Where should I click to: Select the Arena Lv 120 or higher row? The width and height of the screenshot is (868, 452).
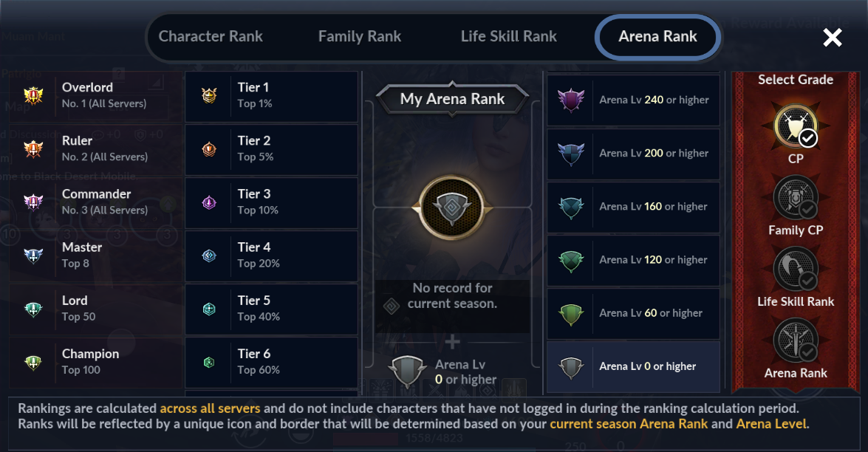click(x=633, y=260)
